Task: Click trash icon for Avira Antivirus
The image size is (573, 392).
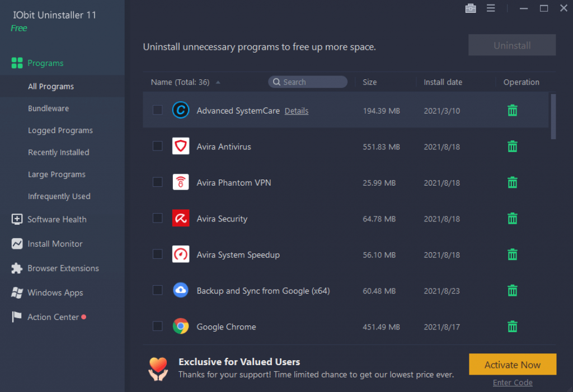Action: coord(512,147)
